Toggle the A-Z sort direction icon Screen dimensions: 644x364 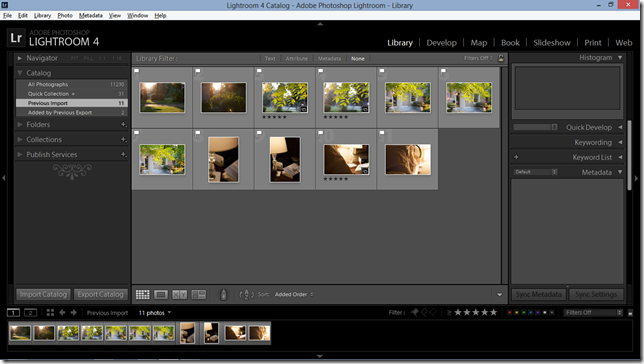point(246,295)
